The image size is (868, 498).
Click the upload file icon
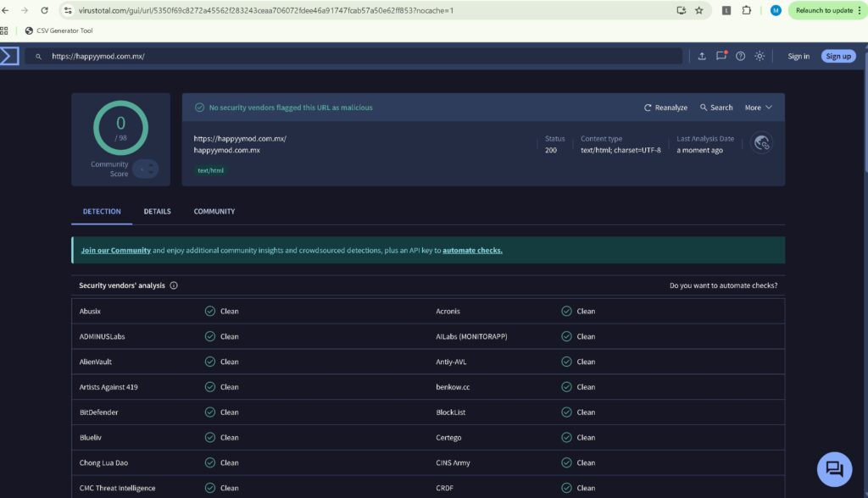click(702, 56)
